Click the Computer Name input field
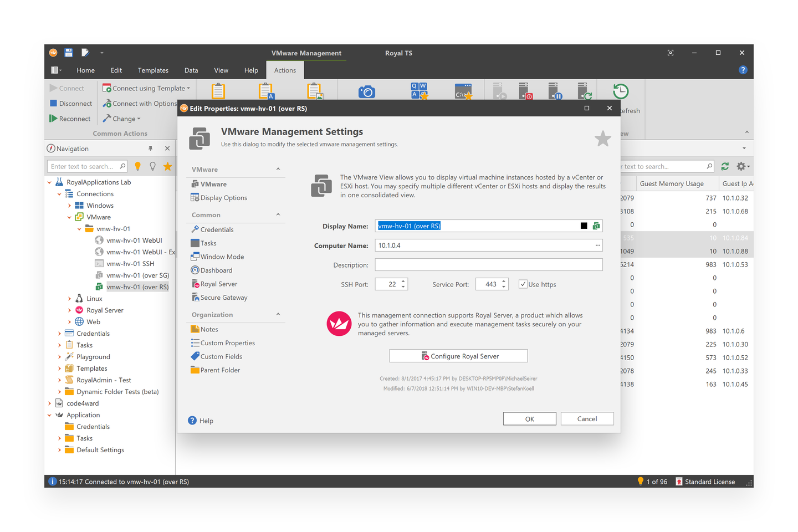 point(482,245)
